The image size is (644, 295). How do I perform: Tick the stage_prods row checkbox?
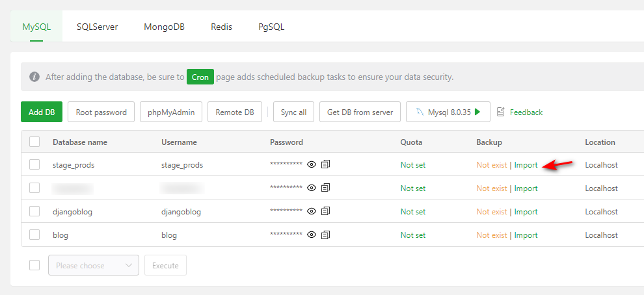34,165
